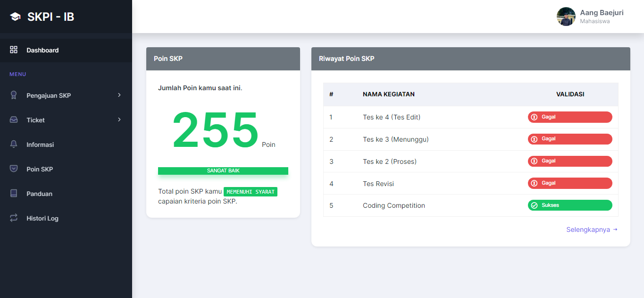Click the Panduan book icon
The image size is (644, 298).
tap(14, 194)
